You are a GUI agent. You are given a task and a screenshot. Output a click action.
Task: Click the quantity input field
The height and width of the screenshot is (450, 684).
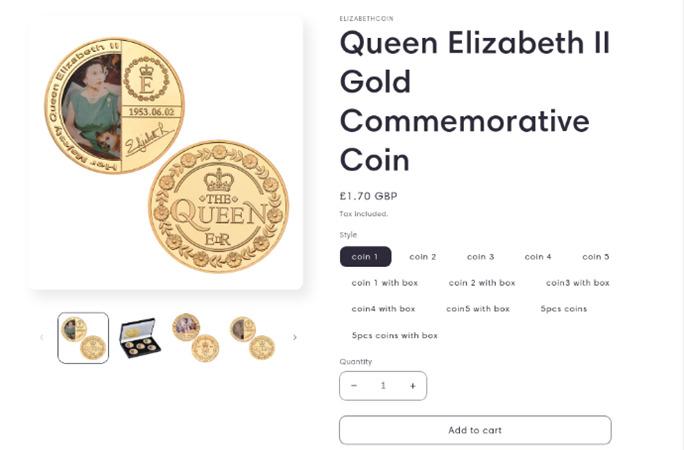tap(383, 386)
